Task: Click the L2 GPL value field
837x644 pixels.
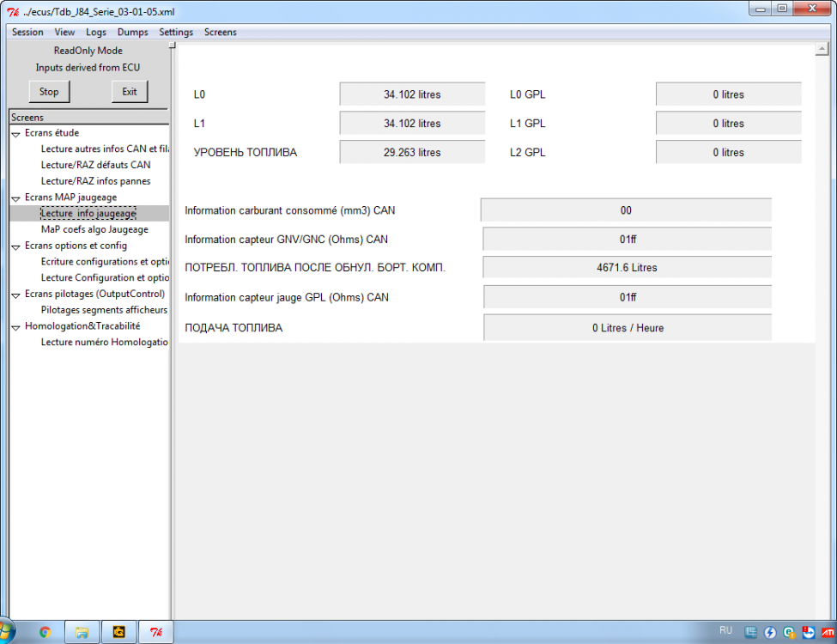Action: (x=729, y=153)
